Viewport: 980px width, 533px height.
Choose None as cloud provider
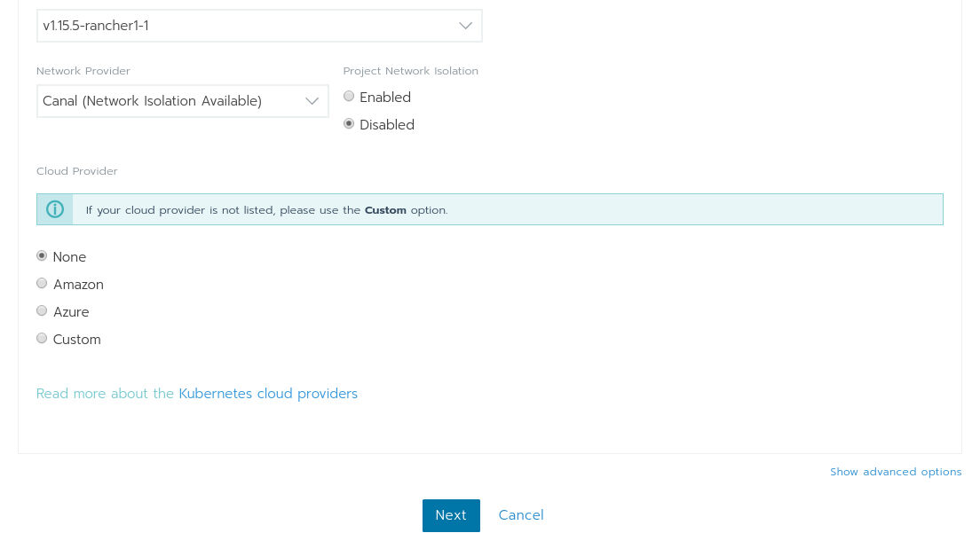coord(42,256)
